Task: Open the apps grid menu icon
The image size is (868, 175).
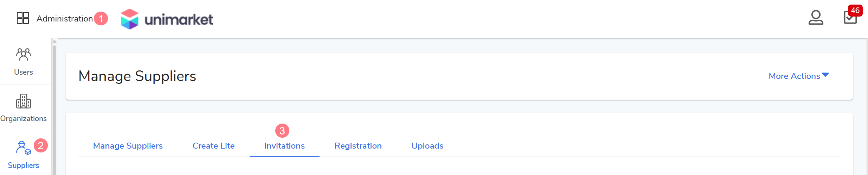Action: (x=23, y=18)
